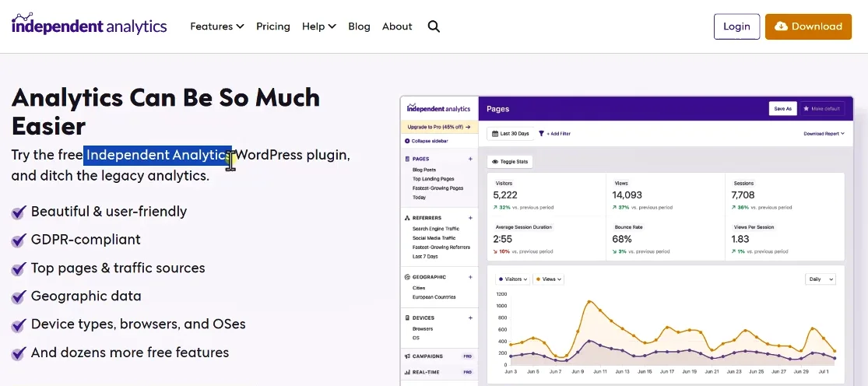Image resolution: width=868 pixels, height=386 pixels.
Task: Open the Pricing page
Action: pos(273,26)
